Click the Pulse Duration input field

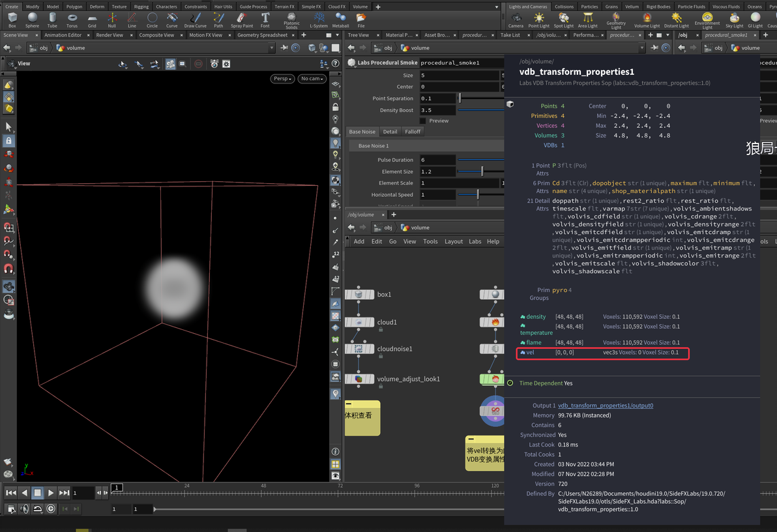[x=437, y=160]
